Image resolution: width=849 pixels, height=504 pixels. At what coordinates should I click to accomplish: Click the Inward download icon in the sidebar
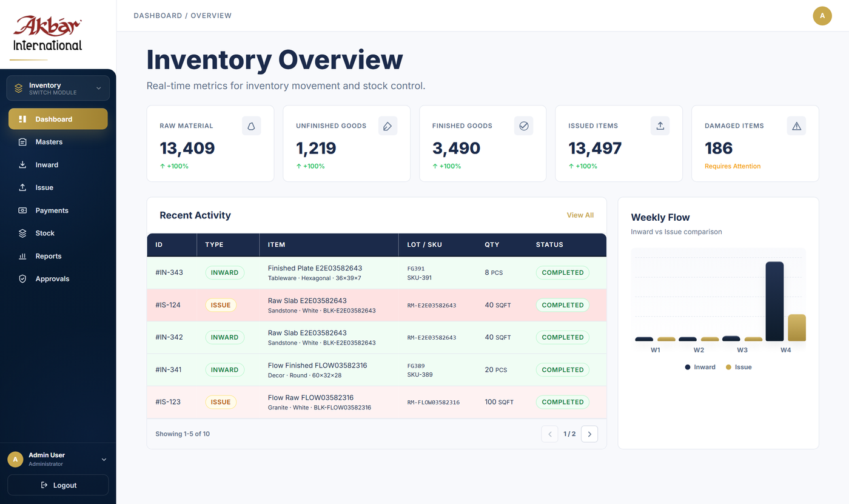pyautogui.click(x=22, y=165)
